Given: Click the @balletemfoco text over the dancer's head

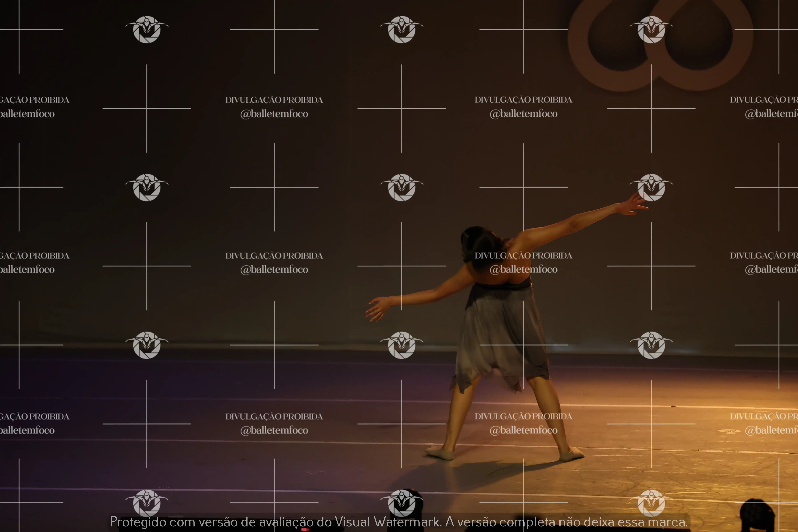Looking at the screenshot, I should tap(523, 269).
